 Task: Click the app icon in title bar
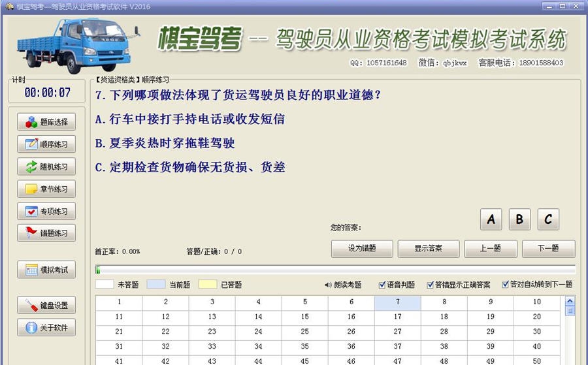click(9, 6)
